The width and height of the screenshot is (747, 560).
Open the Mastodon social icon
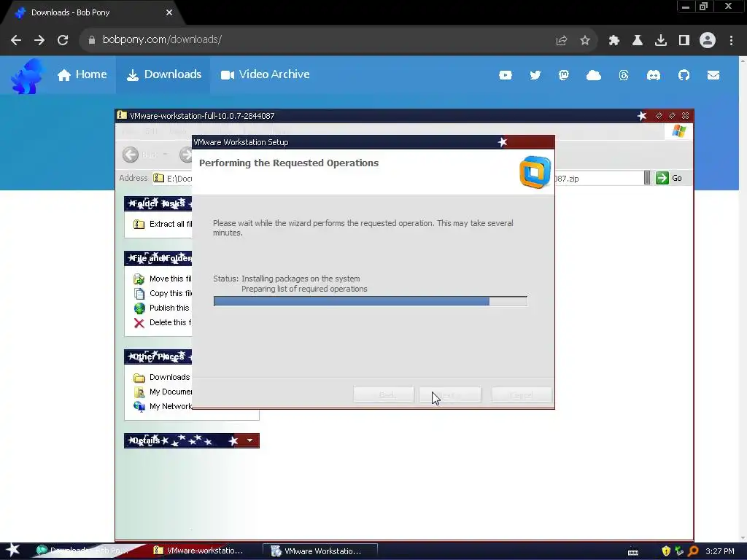564,75
